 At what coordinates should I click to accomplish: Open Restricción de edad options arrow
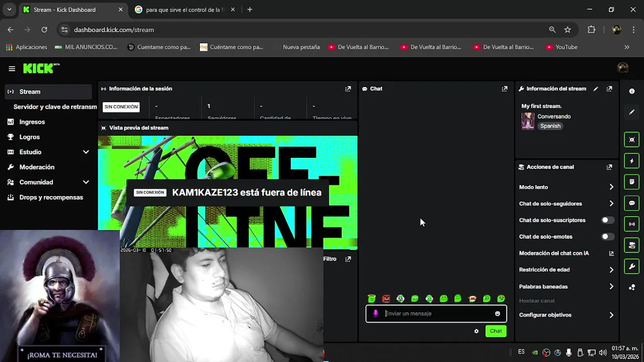[611, 270]
